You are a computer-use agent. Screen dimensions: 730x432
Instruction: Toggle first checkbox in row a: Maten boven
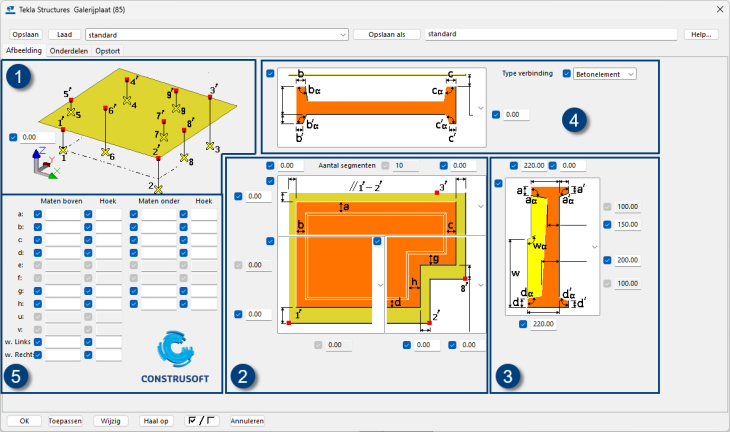[x=38, y=214]
